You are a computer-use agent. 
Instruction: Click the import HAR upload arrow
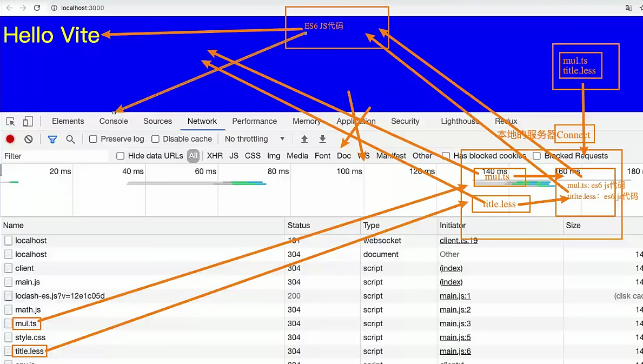click(304, 139)
